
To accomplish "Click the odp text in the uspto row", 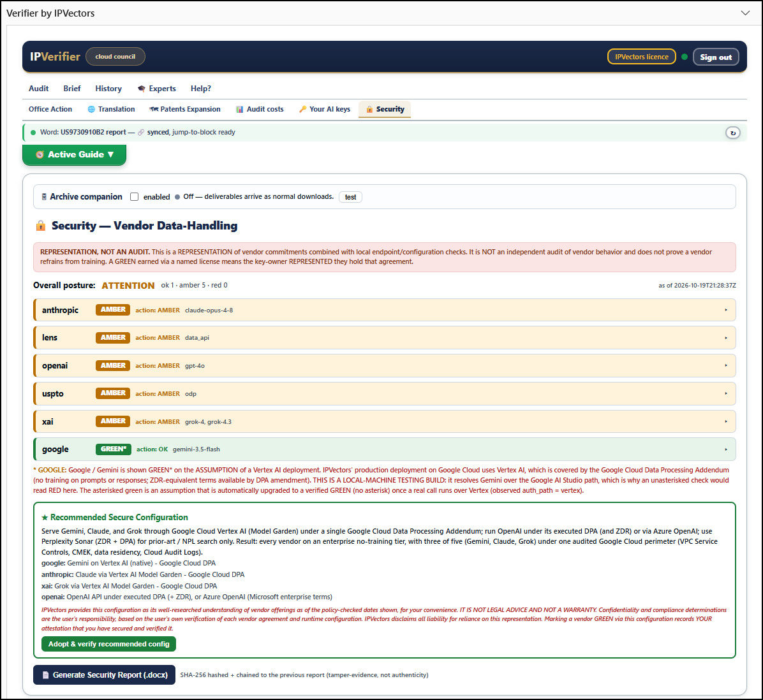I will point(191,394).
